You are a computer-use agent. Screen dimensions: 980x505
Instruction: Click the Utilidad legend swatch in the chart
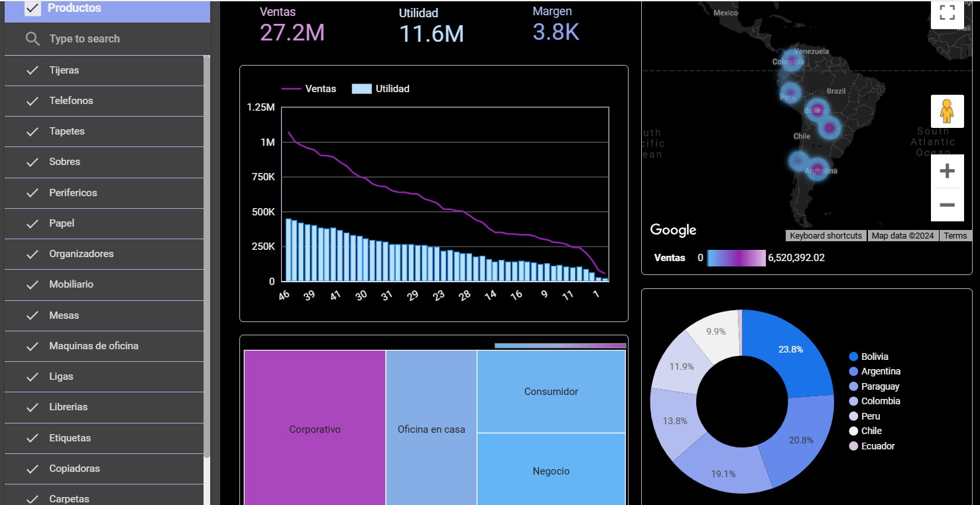361,89
